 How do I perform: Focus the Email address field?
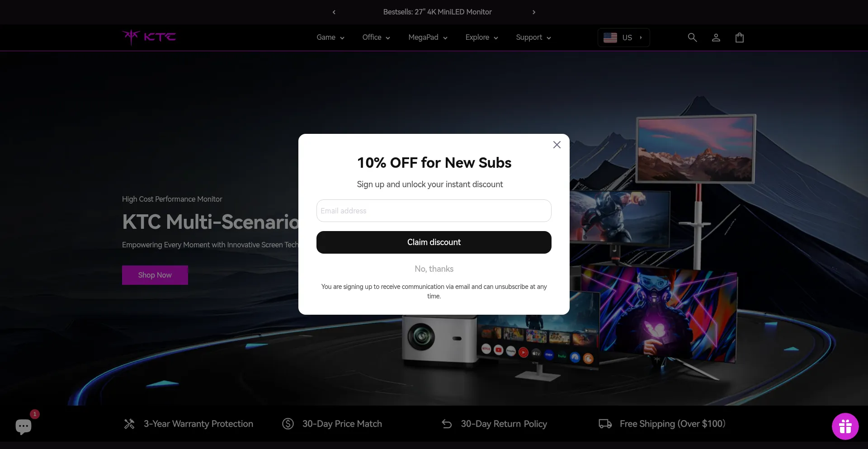tap(434, 211)
